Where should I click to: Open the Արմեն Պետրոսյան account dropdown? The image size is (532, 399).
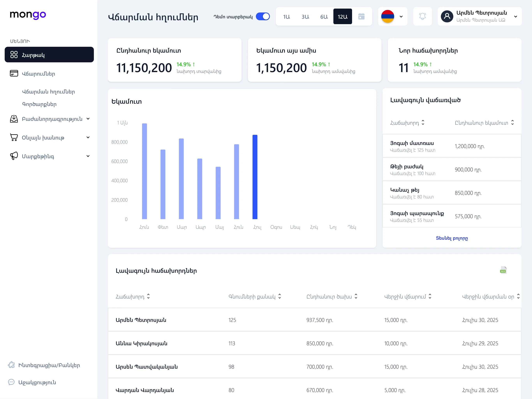515,17
